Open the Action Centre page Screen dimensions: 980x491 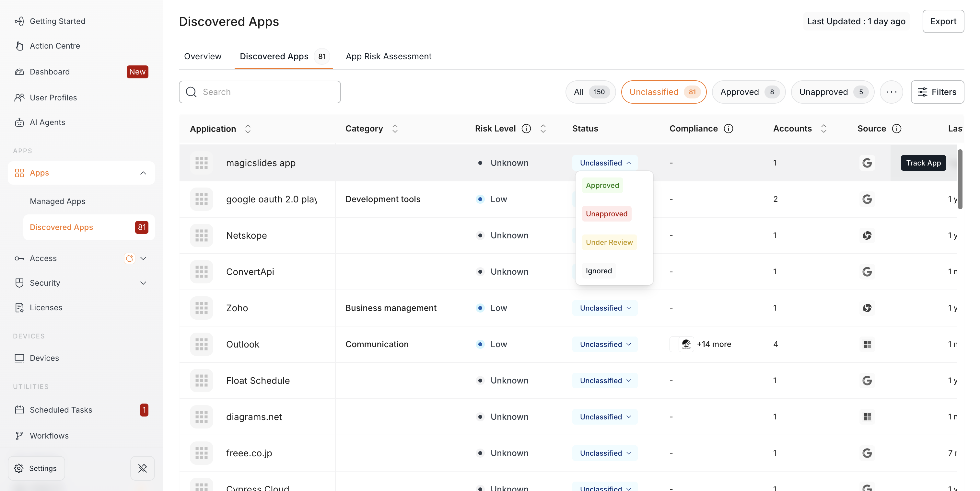[48, 46]
